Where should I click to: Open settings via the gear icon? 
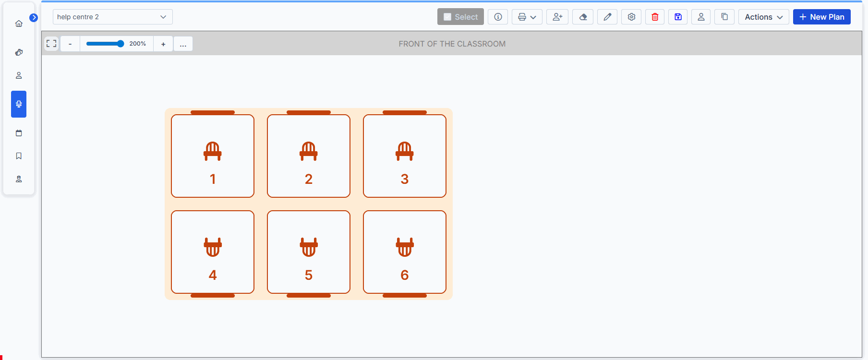(631, 17)
